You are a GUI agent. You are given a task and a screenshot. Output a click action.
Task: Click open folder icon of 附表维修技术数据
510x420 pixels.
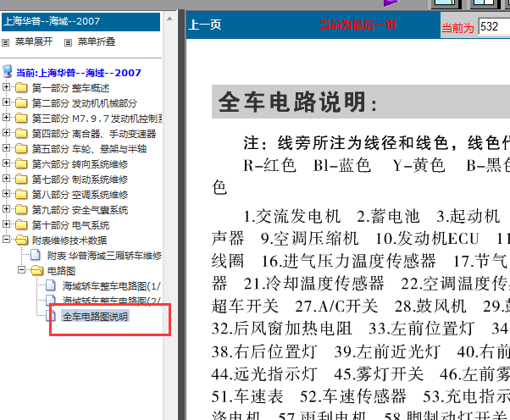21,240
